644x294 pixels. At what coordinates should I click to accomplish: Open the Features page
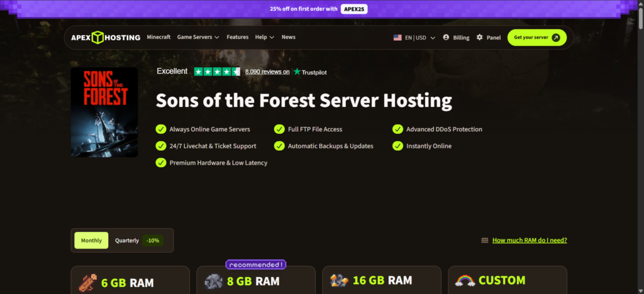click(237, 37)
